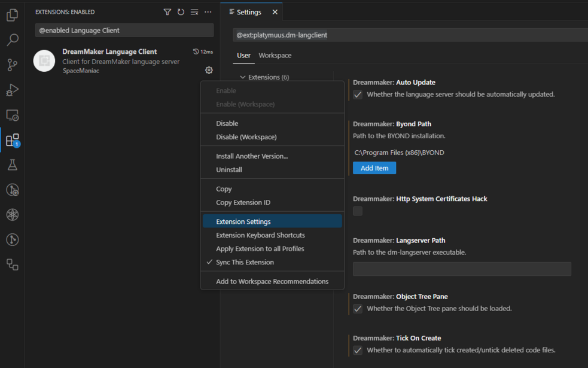This screenshot has width=588, height=368.
Task: Choose Uninstall in the context menu
Action: tap(229, 169)
